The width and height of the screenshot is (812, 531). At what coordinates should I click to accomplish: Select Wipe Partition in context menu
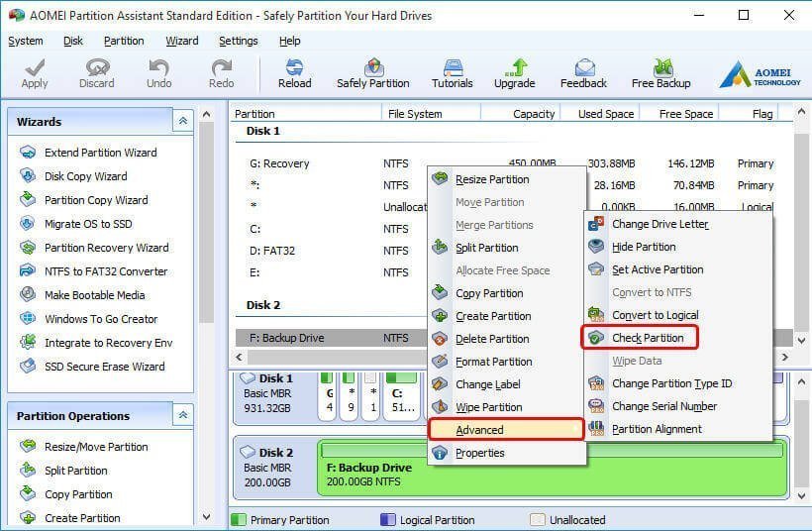point(507,407)
